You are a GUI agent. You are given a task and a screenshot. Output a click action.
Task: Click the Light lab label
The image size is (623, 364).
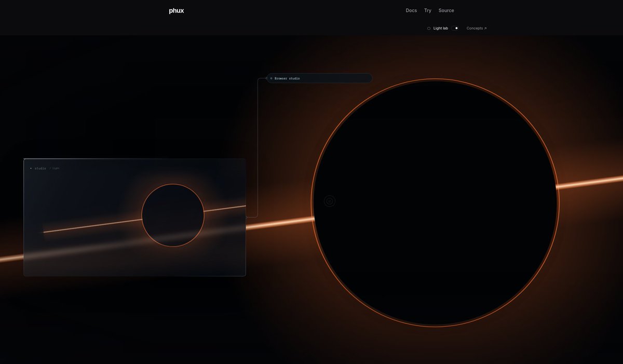tap(441, 28)
